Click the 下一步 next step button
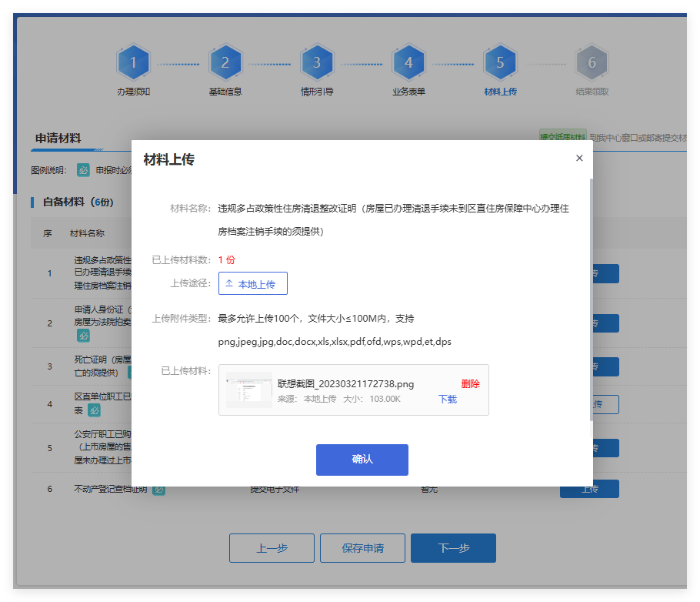The image size is (700, 602). coord(453,548)
